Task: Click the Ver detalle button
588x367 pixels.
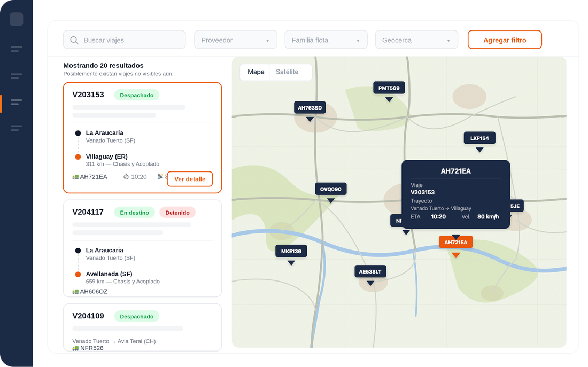Action: click(x=190, y=179)
